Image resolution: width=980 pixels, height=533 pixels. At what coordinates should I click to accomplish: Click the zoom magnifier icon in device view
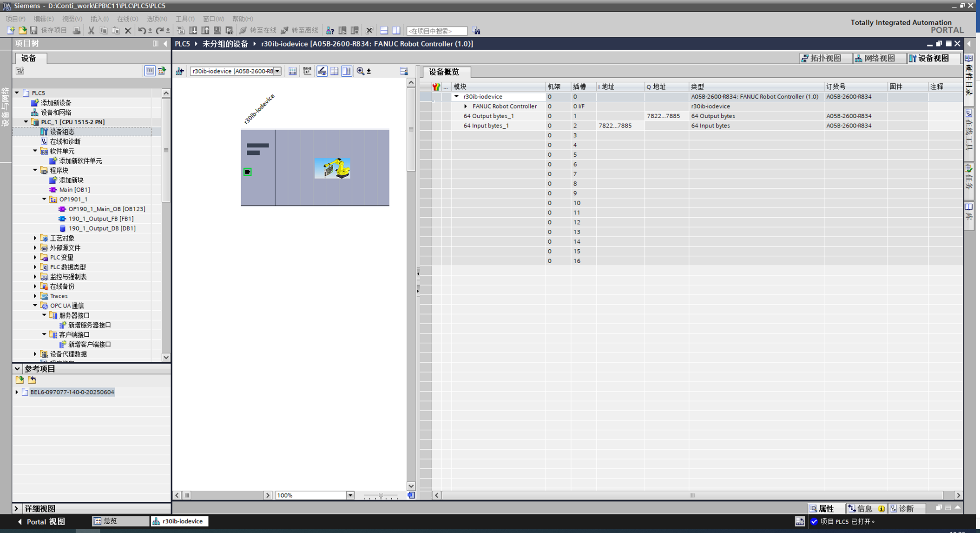(x=360, y=71)
